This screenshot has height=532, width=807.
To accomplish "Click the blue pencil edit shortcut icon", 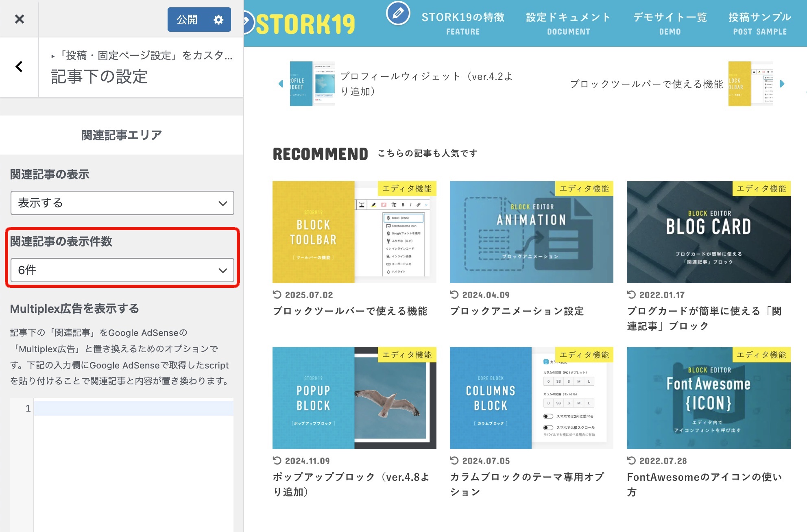I will click(x=398, y=13).
